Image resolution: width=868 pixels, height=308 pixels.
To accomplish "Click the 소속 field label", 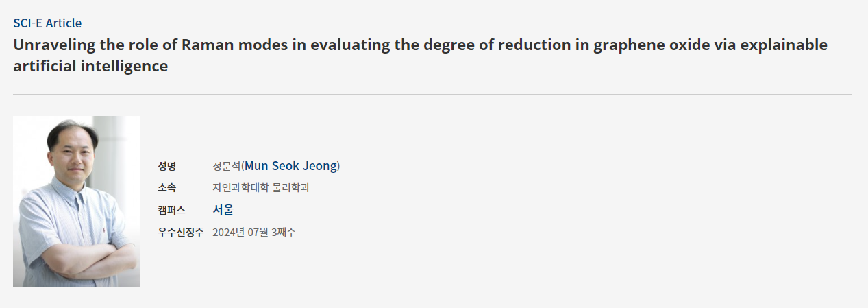I will 167,188.
